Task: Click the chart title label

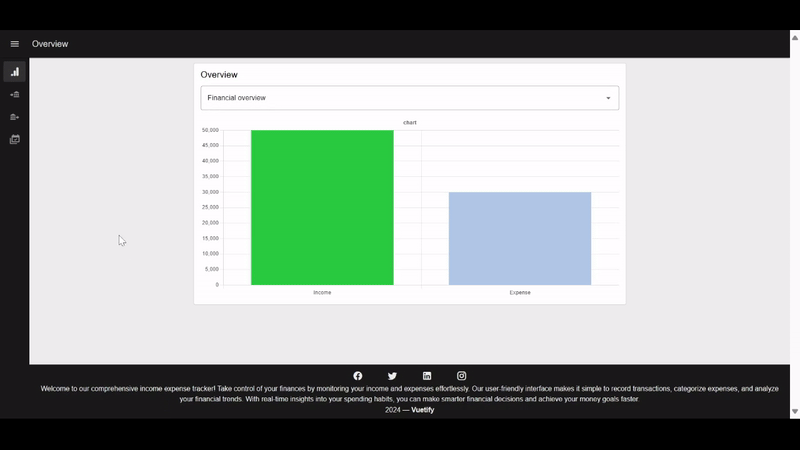Action: point(410,122)
